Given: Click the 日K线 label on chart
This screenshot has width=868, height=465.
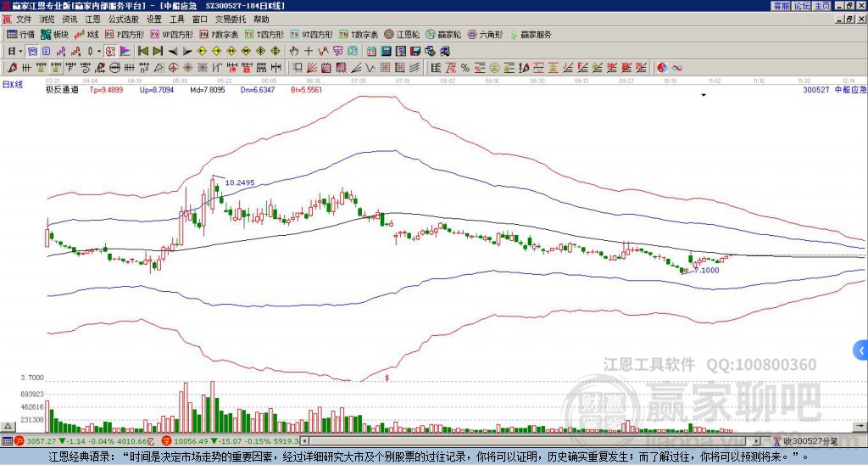Looking at the screenshot, I should point(13,85).
